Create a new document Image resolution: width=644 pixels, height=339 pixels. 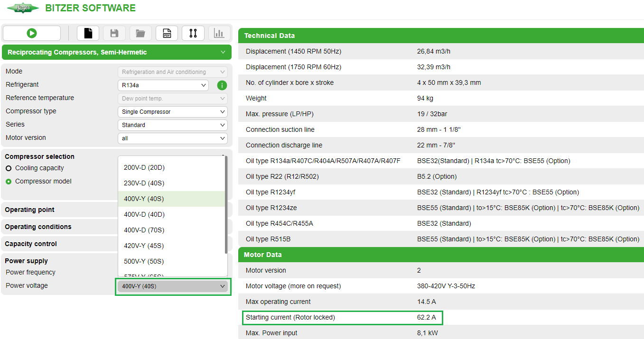click(88, 33)
